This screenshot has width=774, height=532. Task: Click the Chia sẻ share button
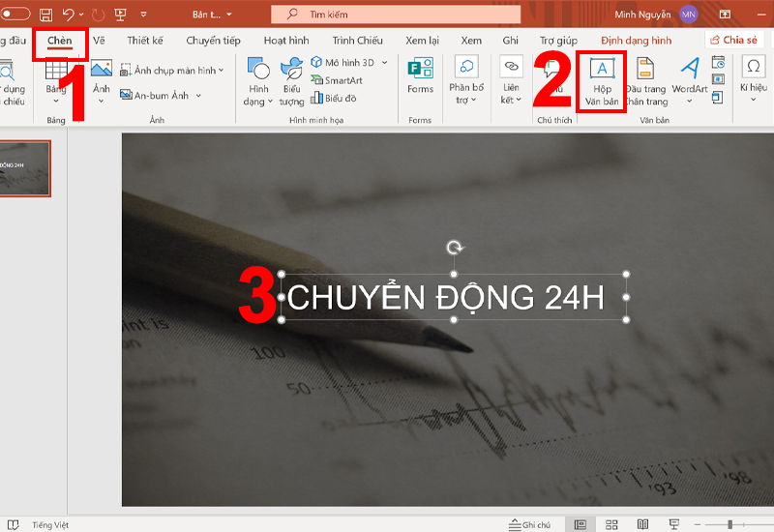[734, 40]
